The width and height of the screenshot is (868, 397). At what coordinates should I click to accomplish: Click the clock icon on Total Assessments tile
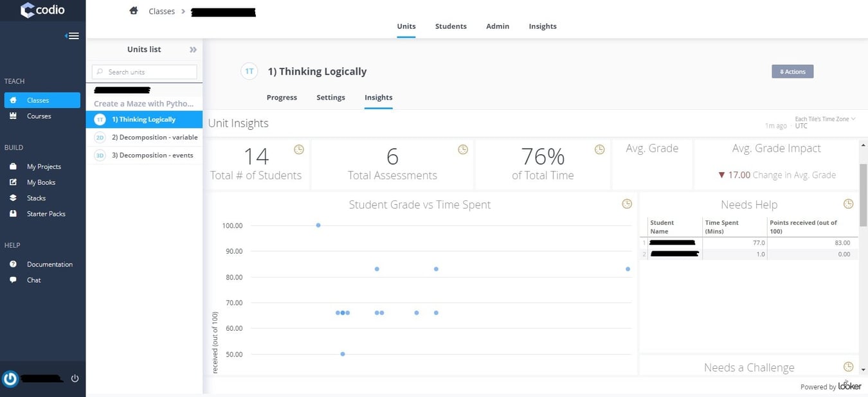pos(463,150)
